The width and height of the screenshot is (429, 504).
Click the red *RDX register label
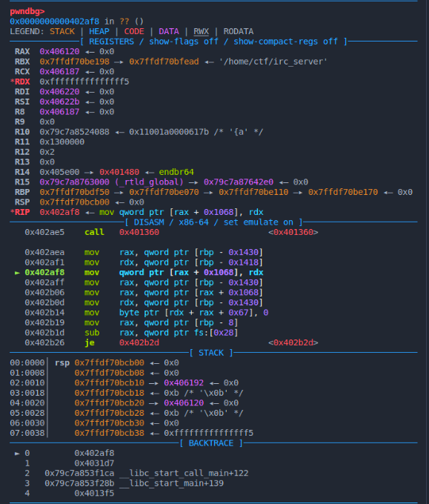click(20, 82)
